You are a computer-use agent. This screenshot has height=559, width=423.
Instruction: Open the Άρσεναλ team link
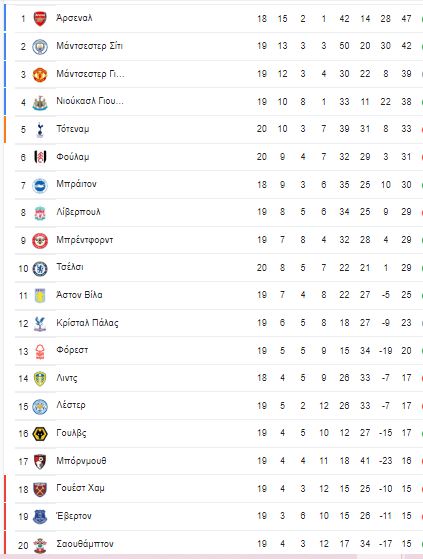pyautogui.click(x=74, y=18)
